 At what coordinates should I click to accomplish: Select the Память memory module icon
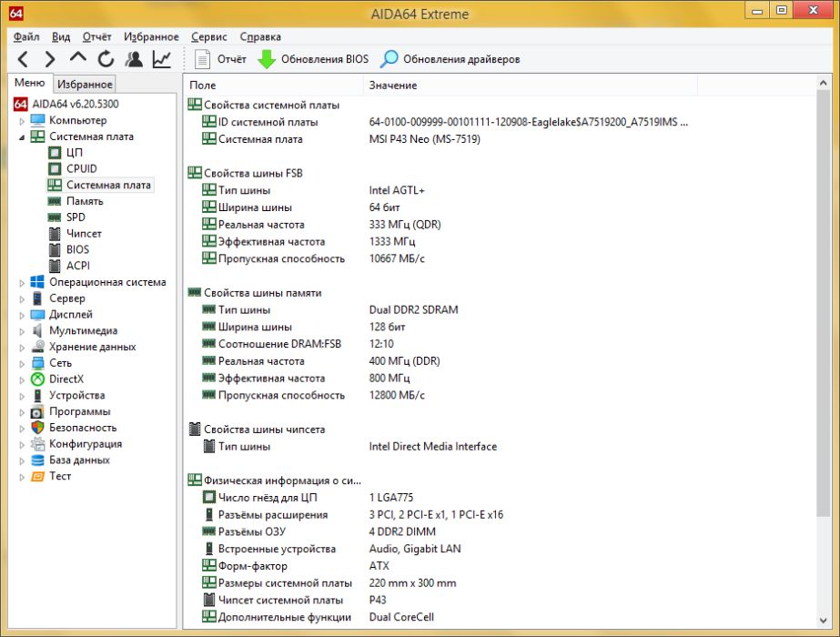[55, 201]
